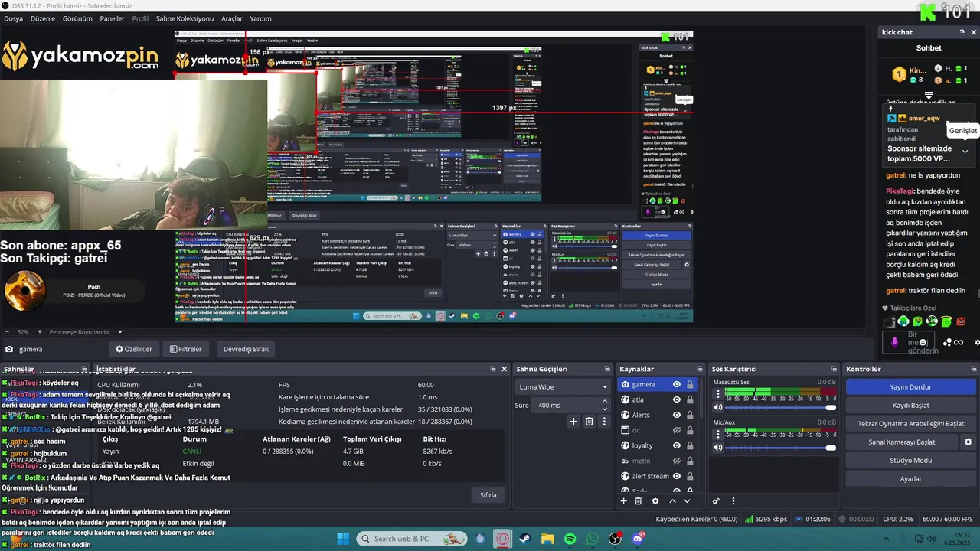
Task: Open virtual camera settings with the gear icon
Action: tap(968, 442)
